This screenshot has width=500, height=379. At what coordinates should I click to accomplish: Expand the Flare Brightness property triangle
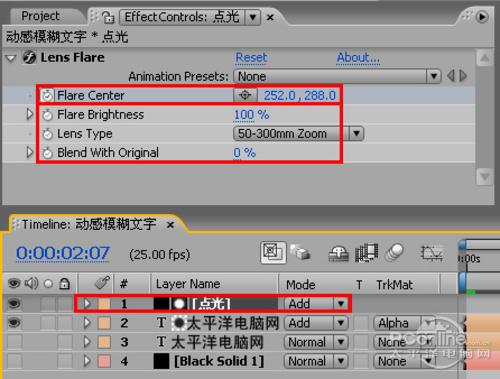(29, 114)
